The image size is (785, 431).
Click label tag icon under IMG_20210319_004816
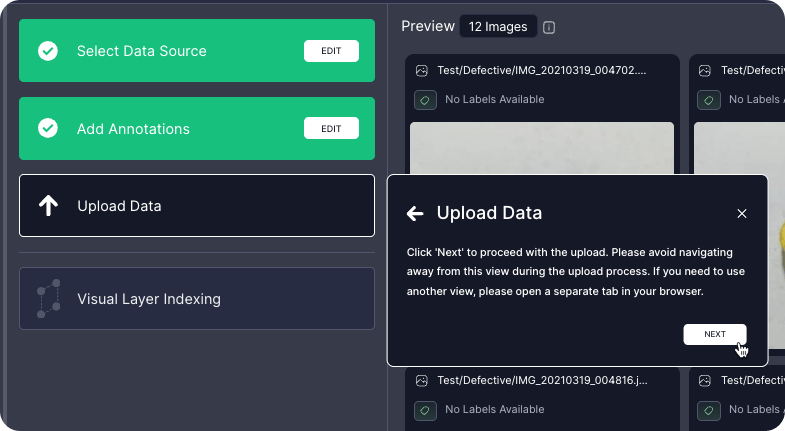click(425, 410)
